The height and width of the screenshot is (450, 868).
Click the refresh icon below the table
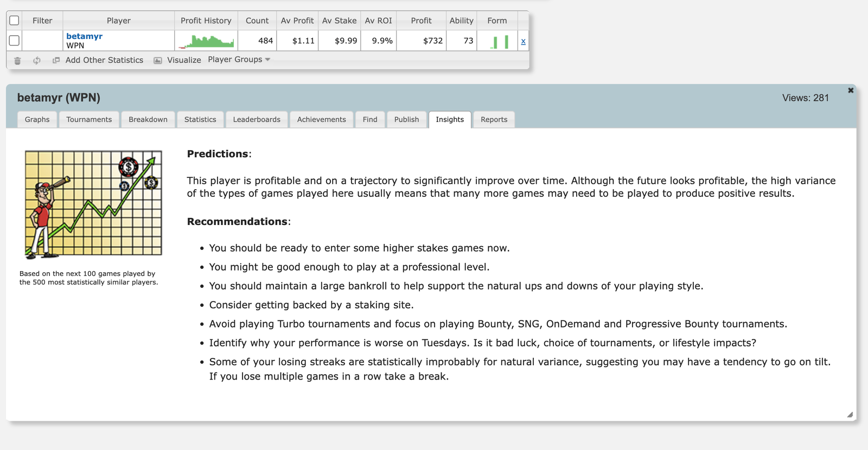tap(37, 61)
